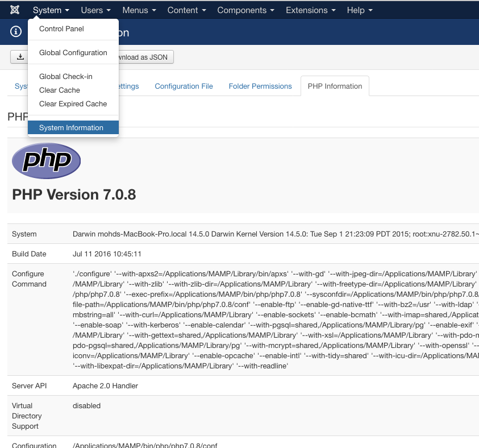Click the PHP Version 7.0.8 heading
The image size is (479, 448).
tap(74, 194)
